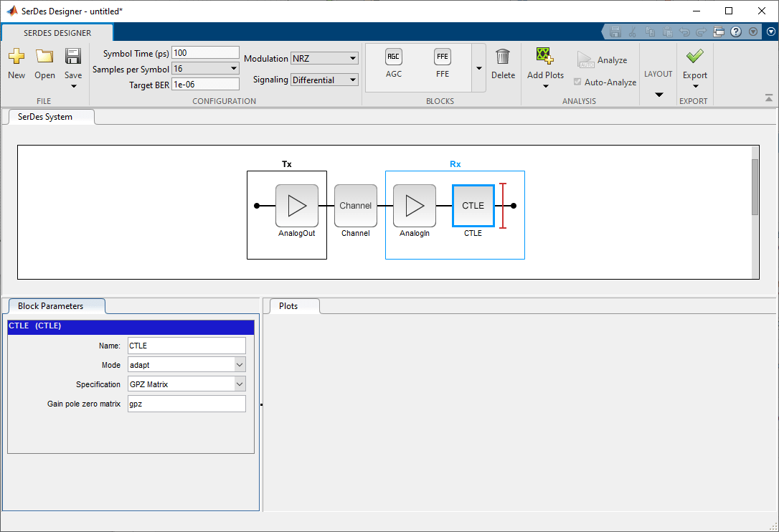Select the Plots tab
779x532 pixels.
tap(294, 306)
